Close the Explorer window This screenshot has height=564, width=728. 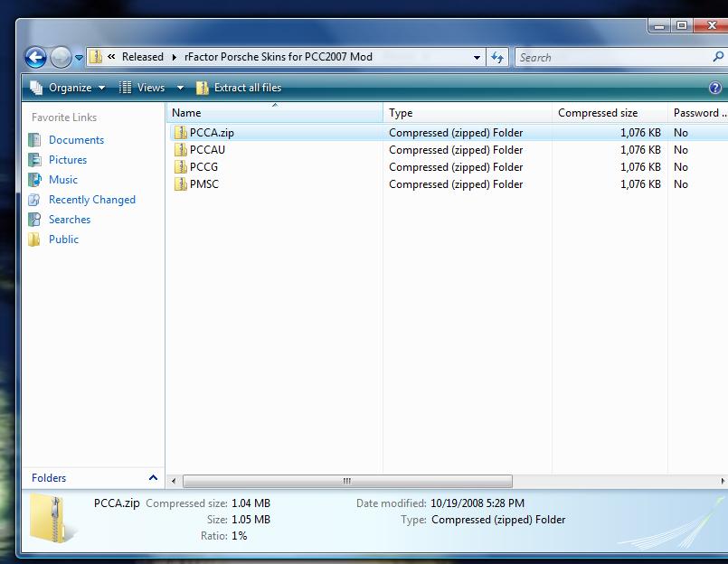click(711, 26)
